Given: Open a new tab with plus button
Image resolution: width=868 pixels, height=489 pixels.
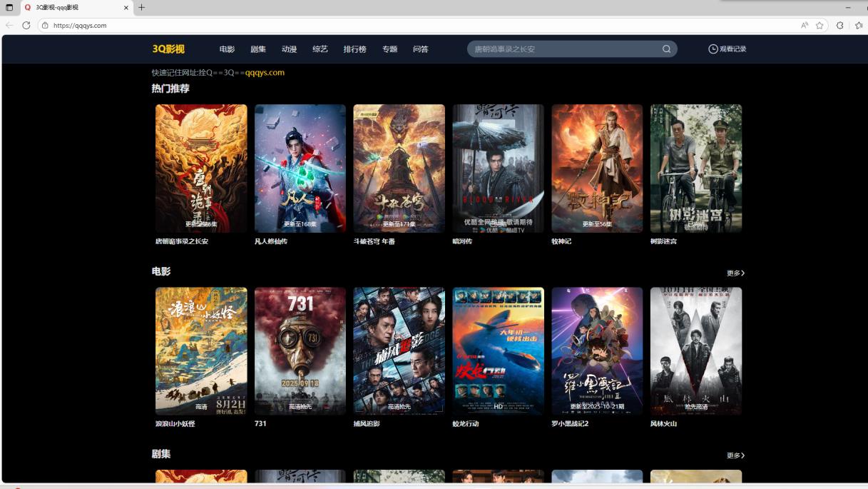Looking at the screenshot, I should (x=141, y=7).
